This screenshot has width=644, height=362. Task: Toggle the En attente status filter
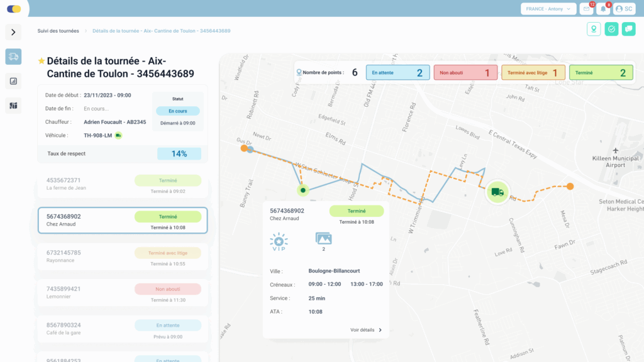point(397,73)
